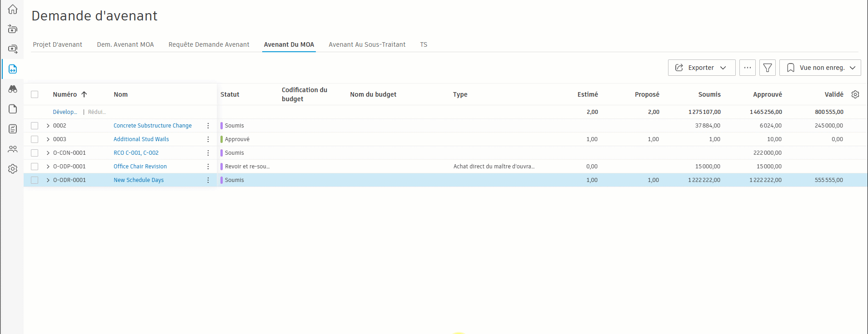Click the Statut column header

point(230,94)
